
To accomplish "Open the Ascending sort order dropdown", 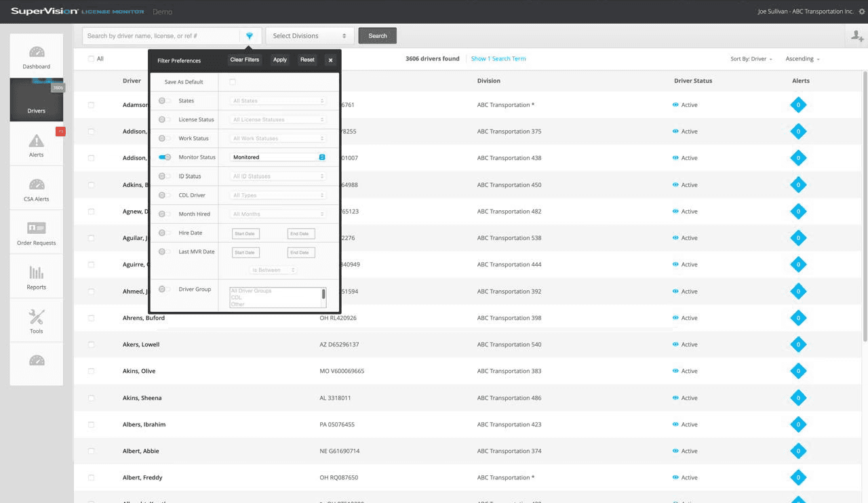I will [x=802, y=59].
